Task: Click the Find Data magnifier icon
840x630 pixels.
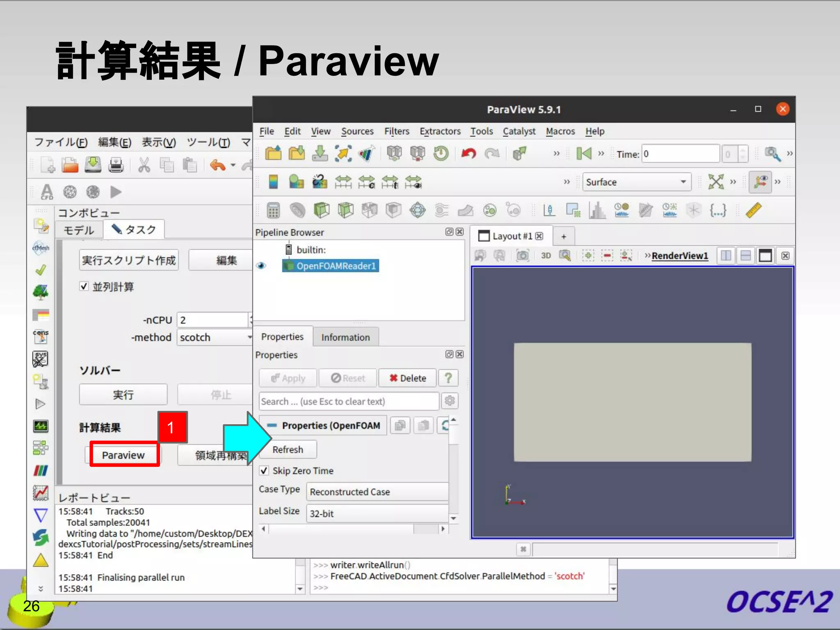Action: click(772, 154)
